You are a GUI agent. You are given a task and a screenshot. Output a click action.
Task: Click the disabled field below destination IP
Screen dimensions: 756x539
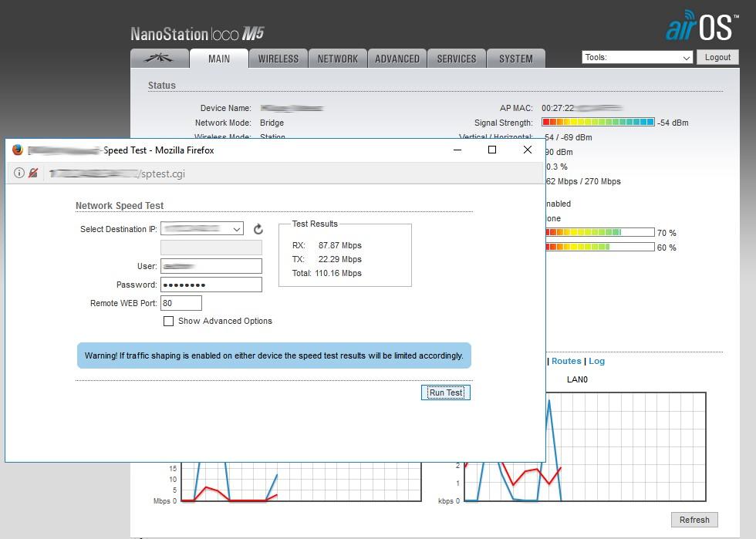click(x=211, y=248)
